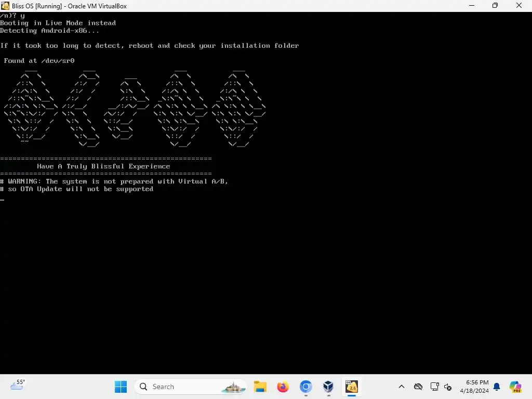Click the 'Have A Truly Blissful Experience' text
This screenshot has width=532, height=399.
tap(103, 166)
